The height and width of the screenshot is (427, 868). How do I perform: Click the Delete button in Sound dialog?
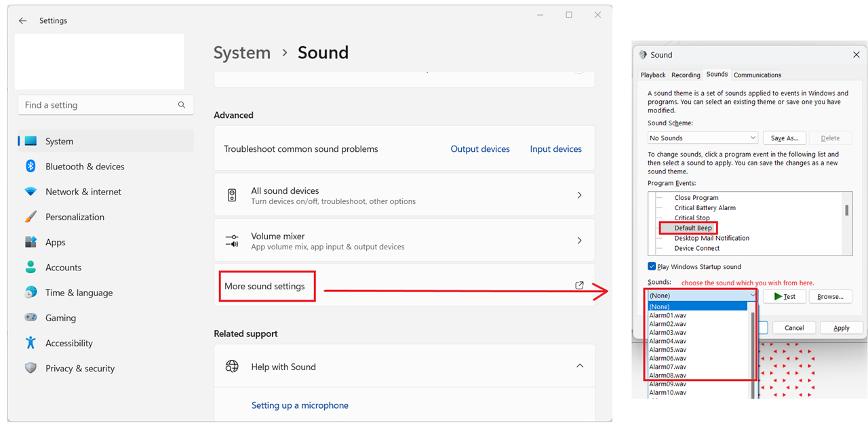[830, 138]
